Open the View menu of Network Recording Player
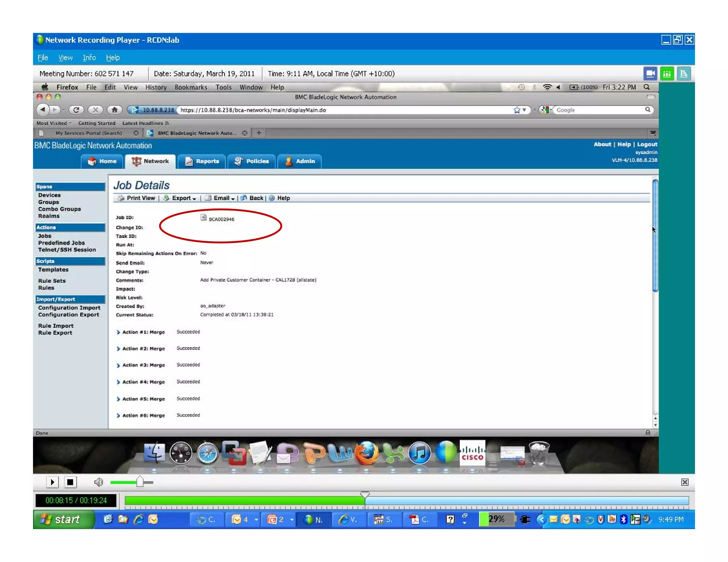This screenshot has width=728, height=562. coord(65,58)
